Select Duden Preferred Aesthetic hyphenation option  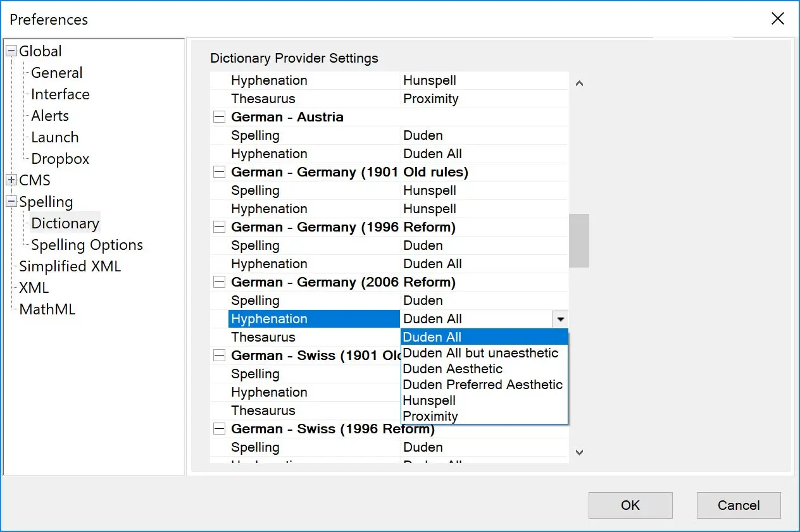(482, 384)
